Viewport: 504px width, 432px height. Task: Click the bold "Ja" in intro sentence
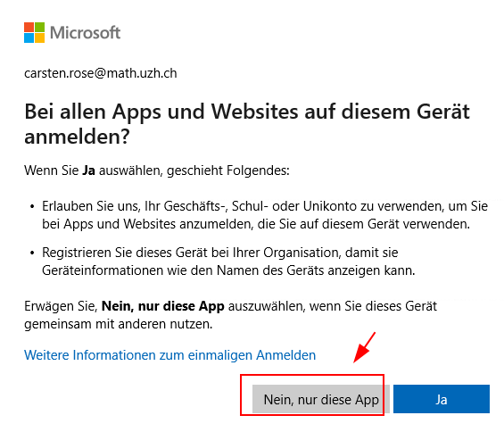(88, 170)
